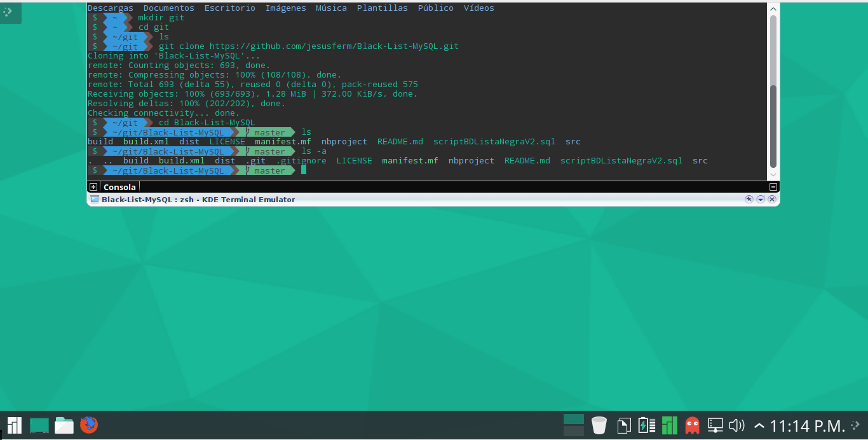Screen dimensions: 868x440
Task: Open display settings via the monitor tray icon
Action: coord(715,425)
